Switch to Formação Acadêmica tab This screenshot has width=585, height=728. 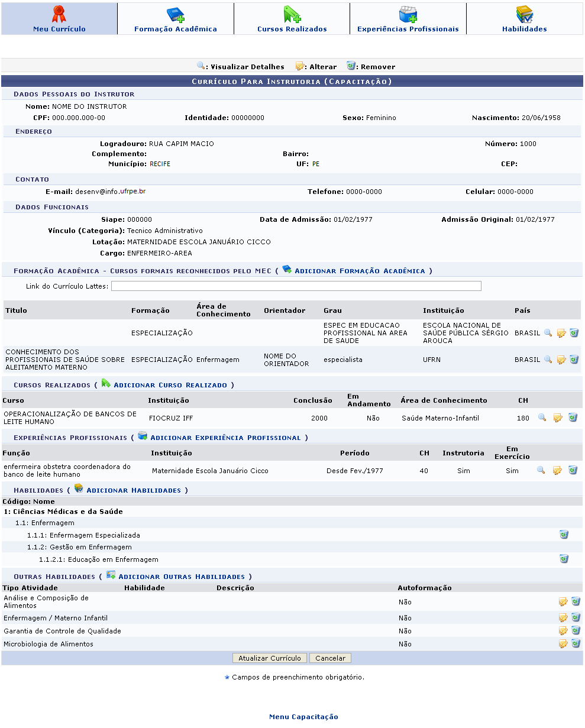[176, 19]
